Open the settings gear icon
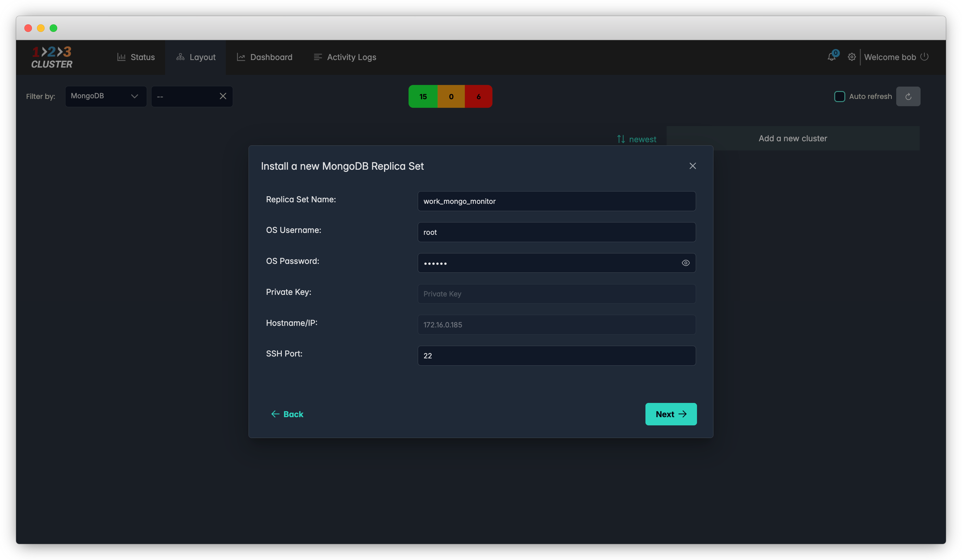Screen dimensions: 962x560 (851, 57)
